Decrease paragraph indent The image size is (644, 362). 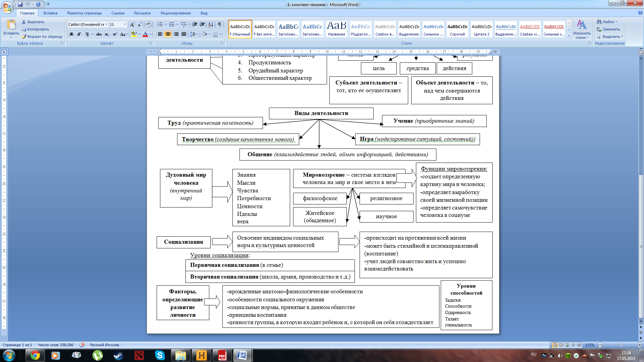(x=195, y=24)
